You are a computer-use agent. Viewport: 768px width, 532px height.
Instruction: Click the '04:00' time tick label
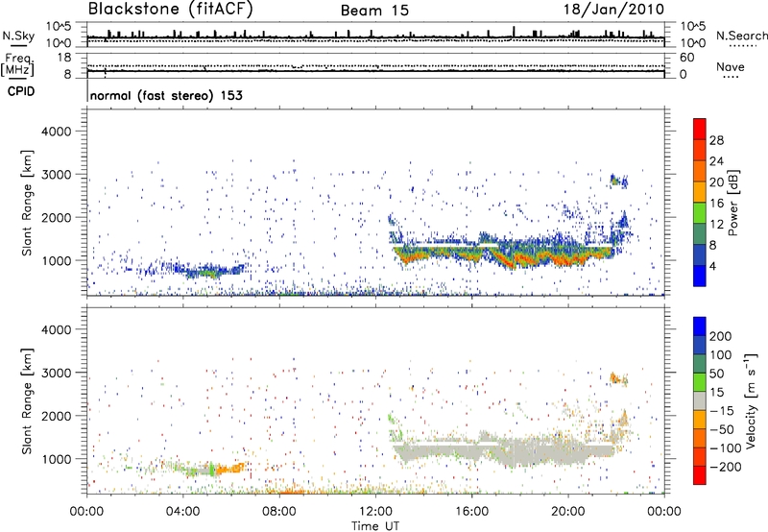(182, 512)
